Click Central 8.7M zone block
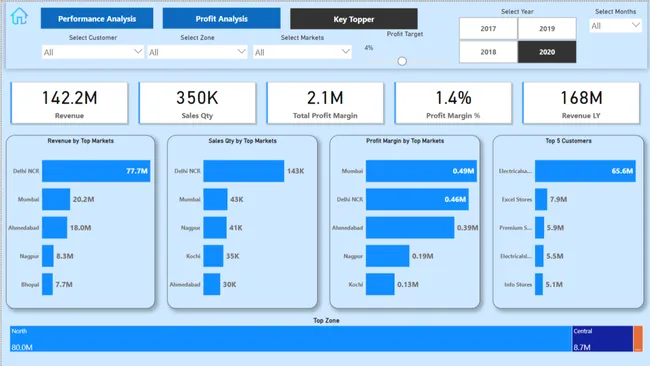Image resolution: width=650 pixels, height=366 pixels. pyautogui.click(x=602, y=339)
